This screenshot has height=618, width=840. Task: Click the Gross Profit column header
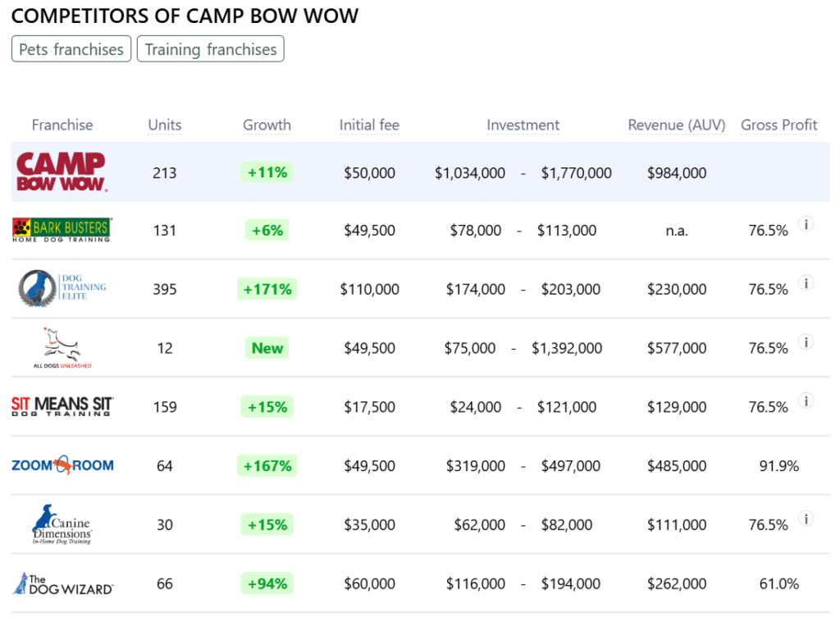[x=779, y=125]
